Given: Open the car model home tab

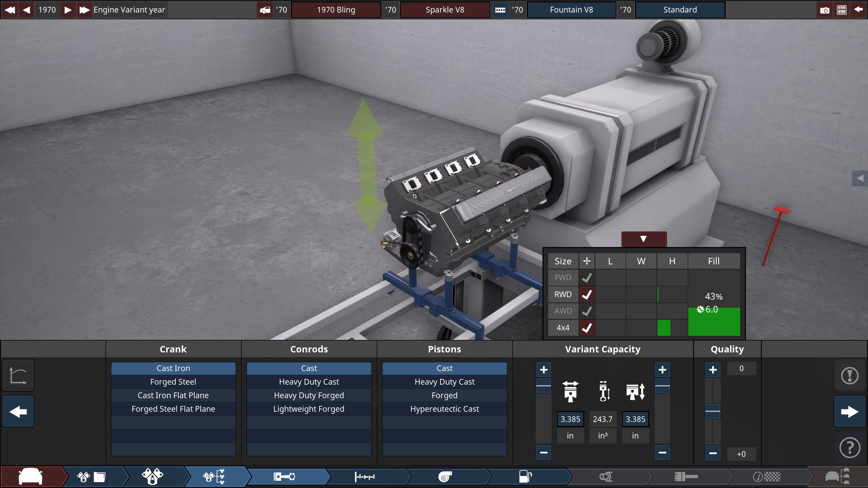Looking at the screenshot, I should tap(31, 477).
